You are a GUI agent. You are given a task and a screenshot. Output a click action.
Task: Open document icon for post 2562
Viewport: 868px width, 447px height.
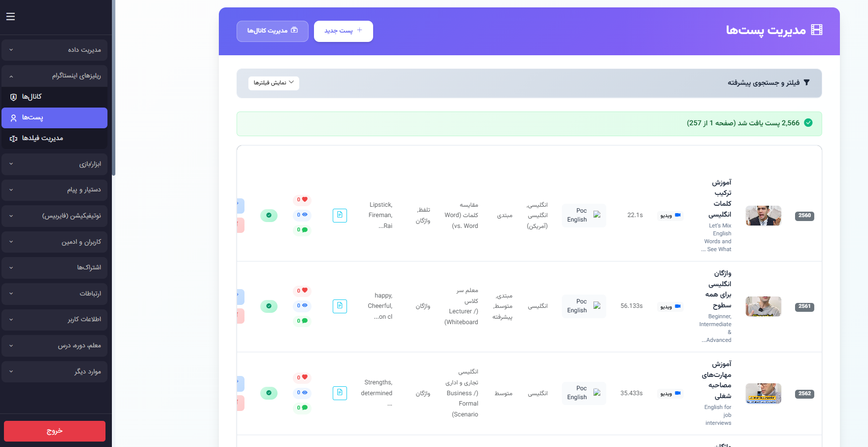[x=340, y=393]
